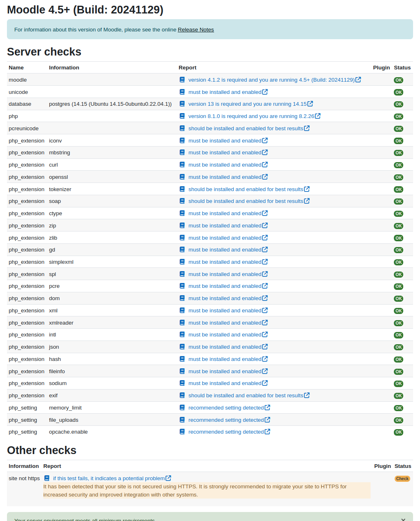Click the 'memory_limit' information cell
Image resolution: width=420 pixels, height=521 pixels.
tap(65, 408)
